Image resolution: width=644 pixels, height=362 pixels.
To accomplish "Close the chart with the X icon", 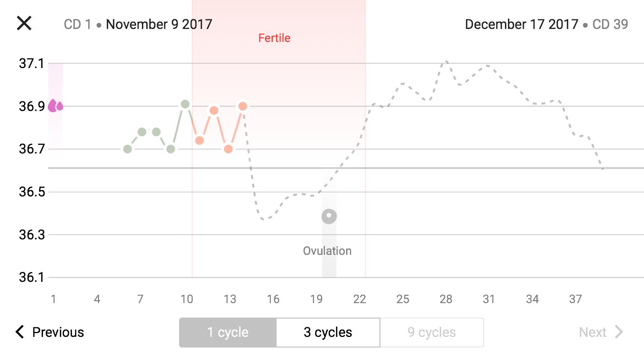I will point(24,23).
